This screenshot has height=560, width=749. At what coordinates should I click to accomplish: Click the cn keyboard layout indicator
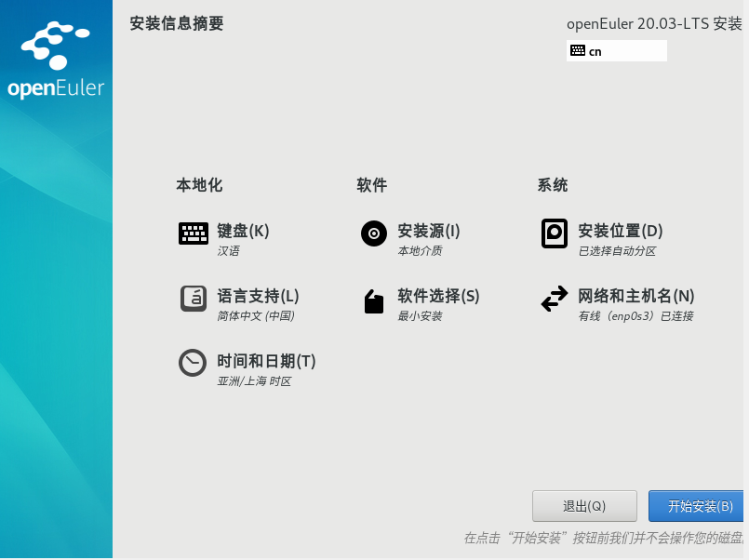(x=616, y=50)
